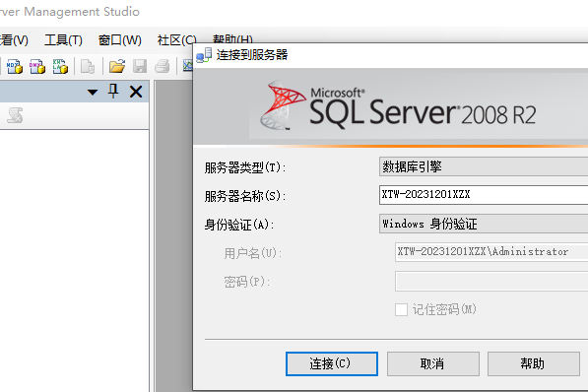Click the XMLA query toolbar icon
This screenshot has width=588, height=392.
coord(60,67)
